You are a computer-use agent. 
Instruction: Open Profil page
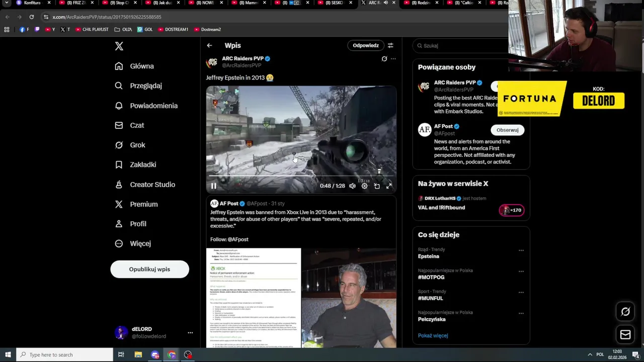click(x=131, y=224)
